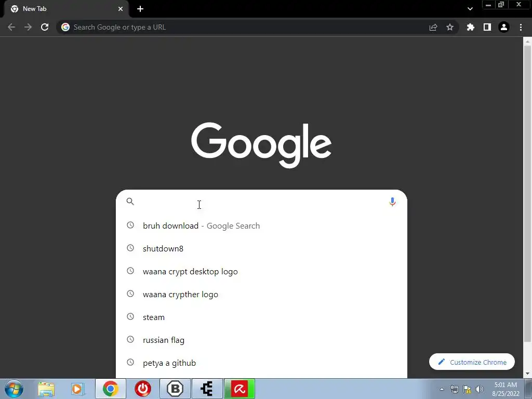
Task: Click the clock icon beside 'shutdown8'
Action: click(x=130, y=248)
